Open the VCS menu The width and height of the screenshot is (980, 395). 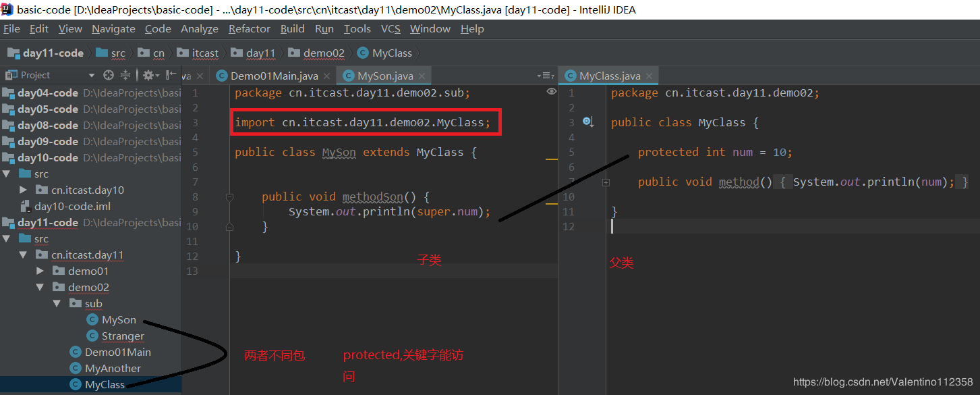[x=391, y=29]
